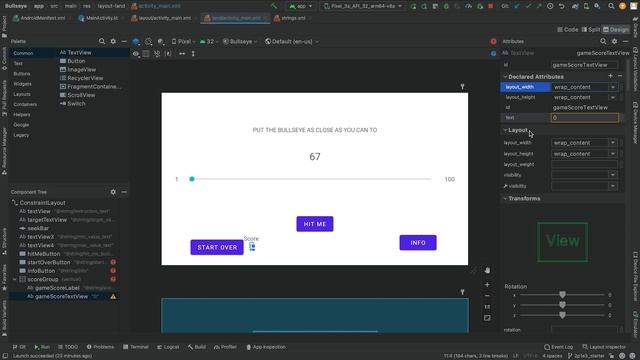Zoom in on the design canvas

487,284
